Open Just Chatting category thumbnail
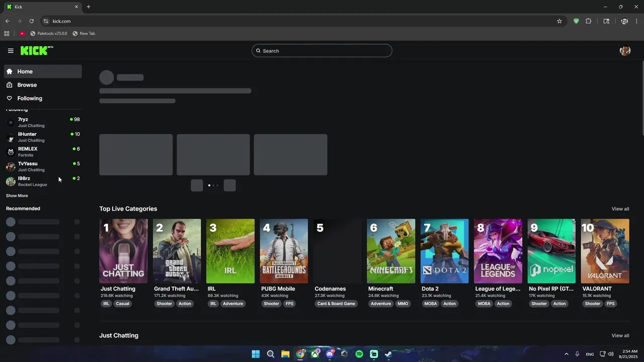644x362 pixels. 123,251
